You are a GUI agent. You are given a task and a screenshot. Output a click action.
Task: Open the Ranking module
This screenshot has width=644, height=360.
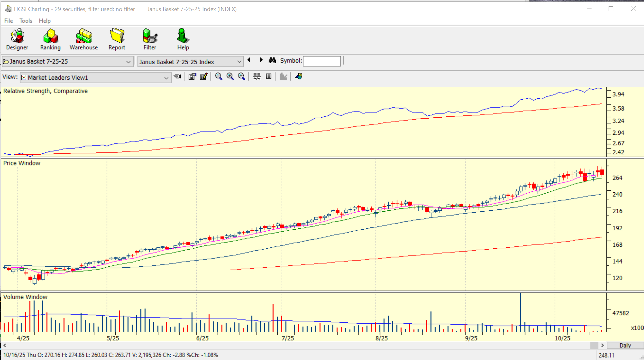click(x=50, y=39)
